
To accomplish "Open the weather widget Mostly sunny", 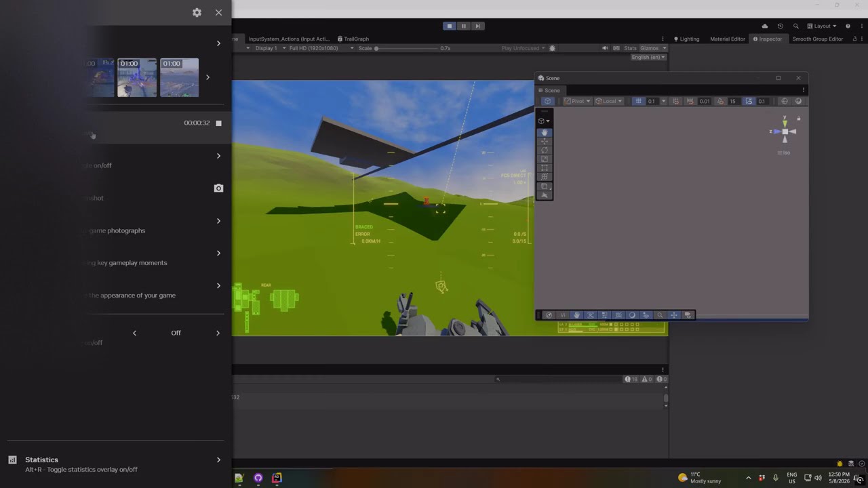I will tap(699, 478).
